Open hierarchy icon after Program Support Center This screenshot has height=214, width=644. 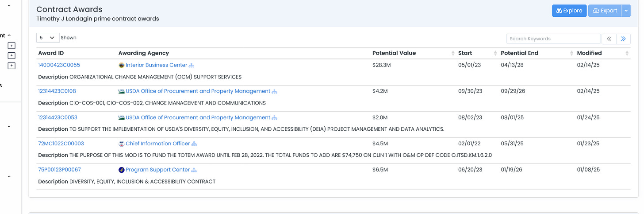pos(194,170)
